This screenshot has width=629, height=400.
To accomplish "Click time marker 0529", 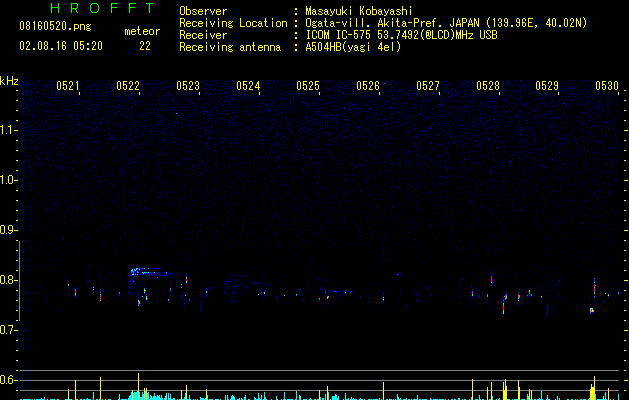I will click(x=547, y=86).
